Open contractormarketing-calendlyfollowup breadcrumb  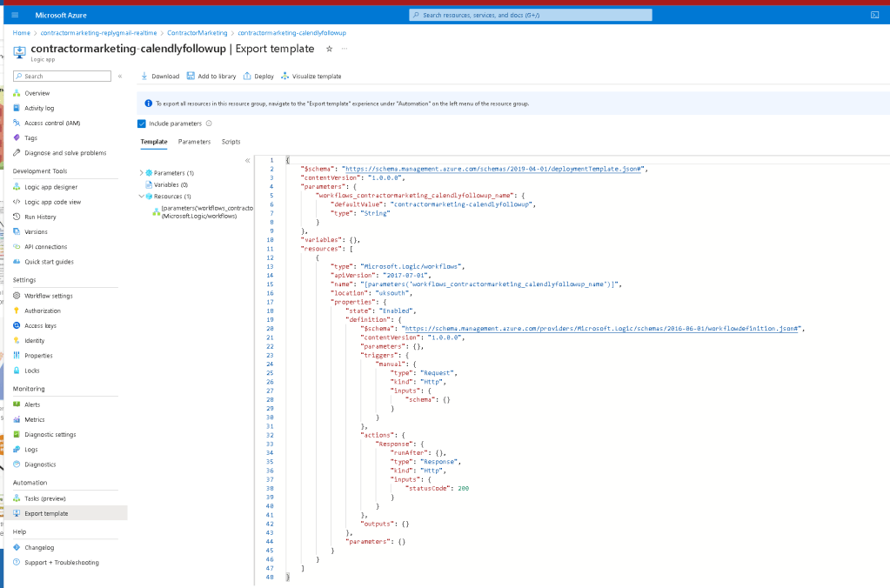pos(291,33)
